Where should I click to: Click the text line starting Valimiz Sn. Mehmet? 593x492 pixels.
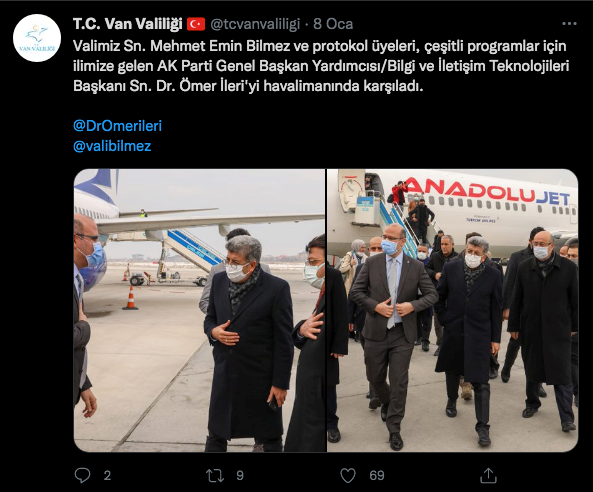(x=320, y=46)
